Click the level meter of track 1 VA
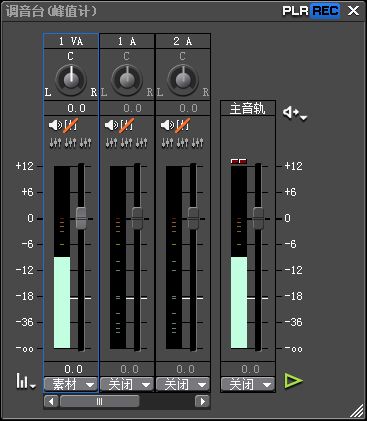Viewport: 367px width, 421px height. click(x=62, y=257)
